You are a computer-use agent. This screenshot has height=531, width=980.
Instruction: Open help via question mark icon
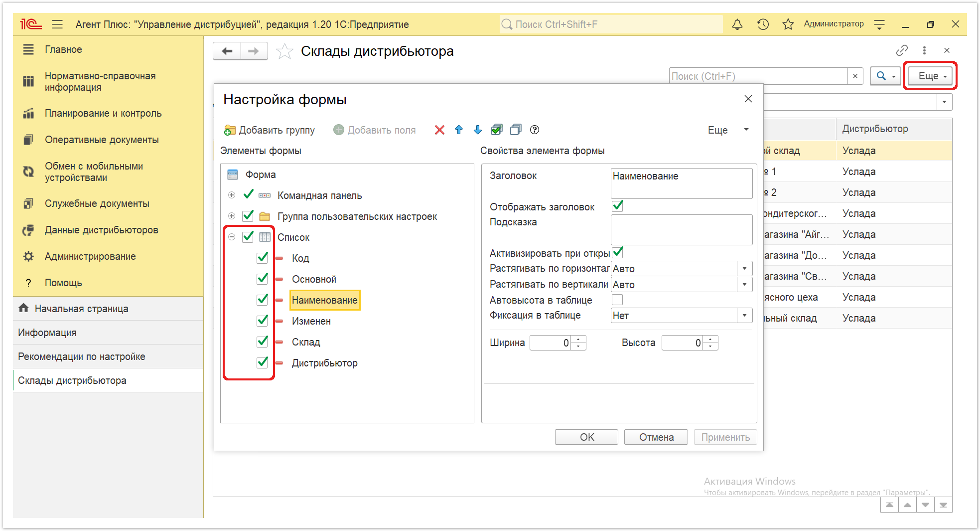(x=535, y=130)
